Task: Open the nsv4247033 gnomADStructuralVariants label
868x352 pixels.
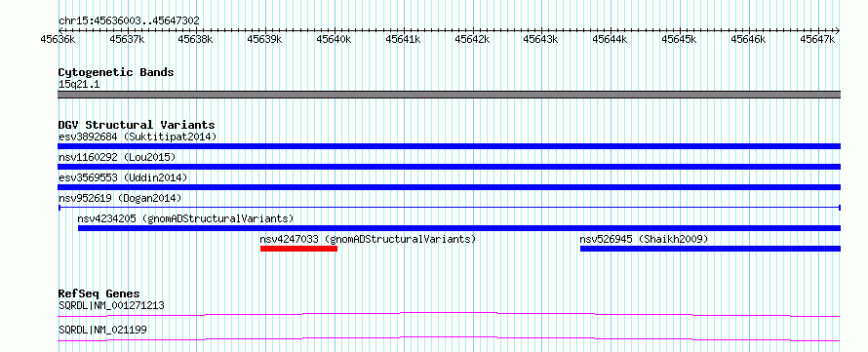Action: (x=368, y=239)
